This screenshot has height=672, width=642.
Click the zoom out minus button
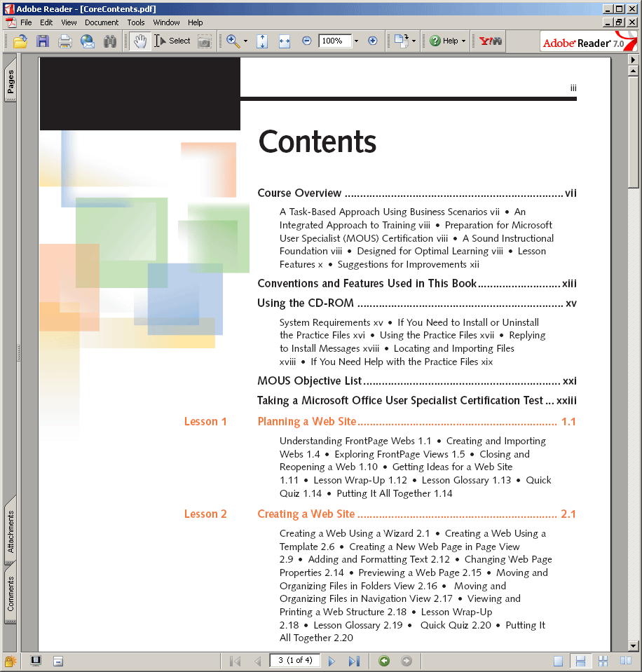(306, 41)
